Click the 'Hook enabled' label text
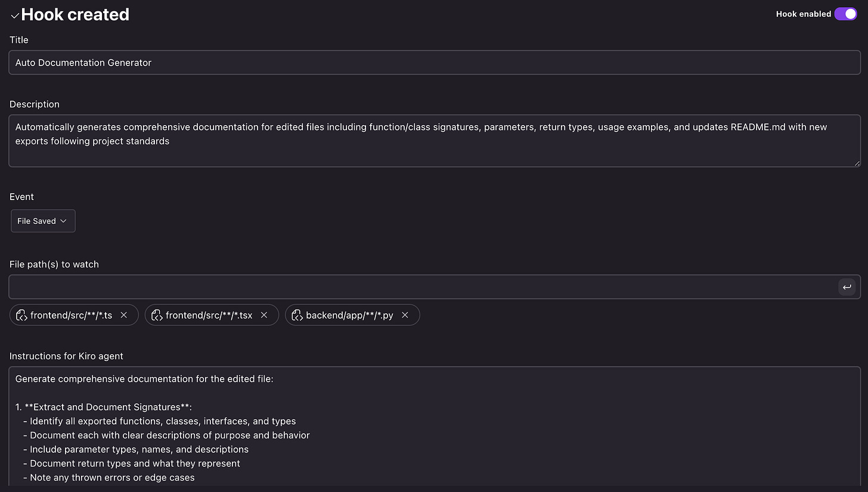Screen dimensions: 868x492 point(803,14)
